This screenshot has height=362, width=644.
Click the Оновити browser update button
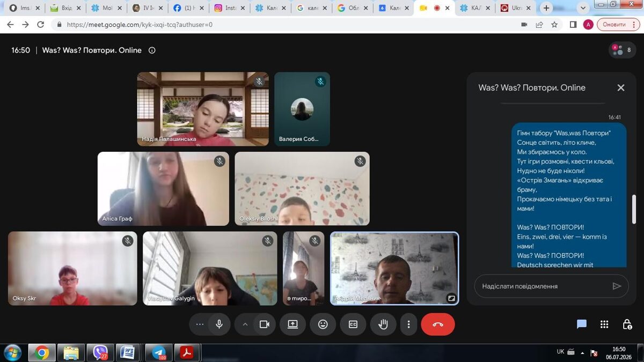[614, 25]
